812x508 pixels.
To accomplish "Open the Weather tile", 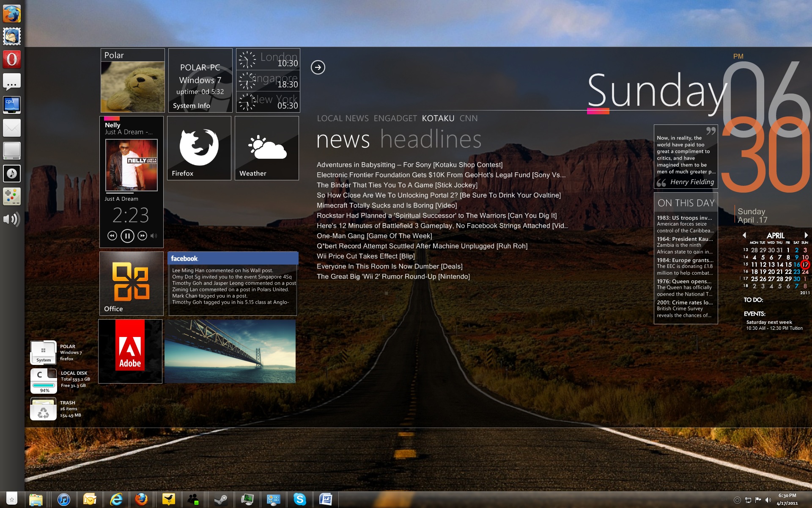I will pos(267,148).
